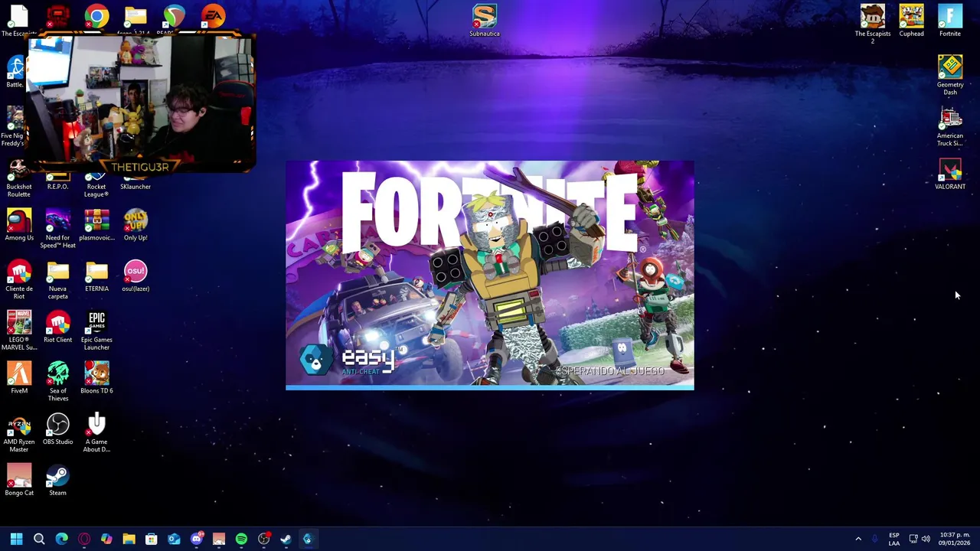The height and width of the screenshot is (551, 980).
Task: Switch to Spotify in the taskbar
Action: (x=241, y=539)
